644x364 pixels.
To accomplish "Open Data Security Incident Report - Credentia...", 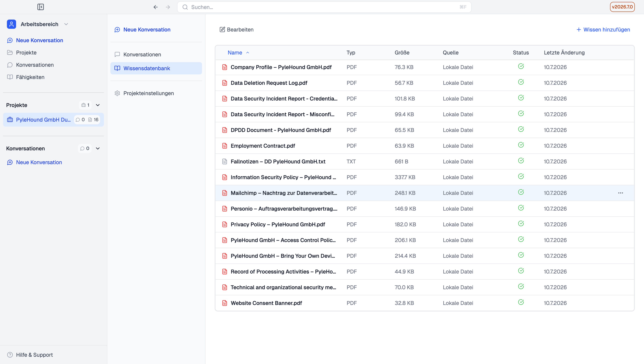I will 284,99.
